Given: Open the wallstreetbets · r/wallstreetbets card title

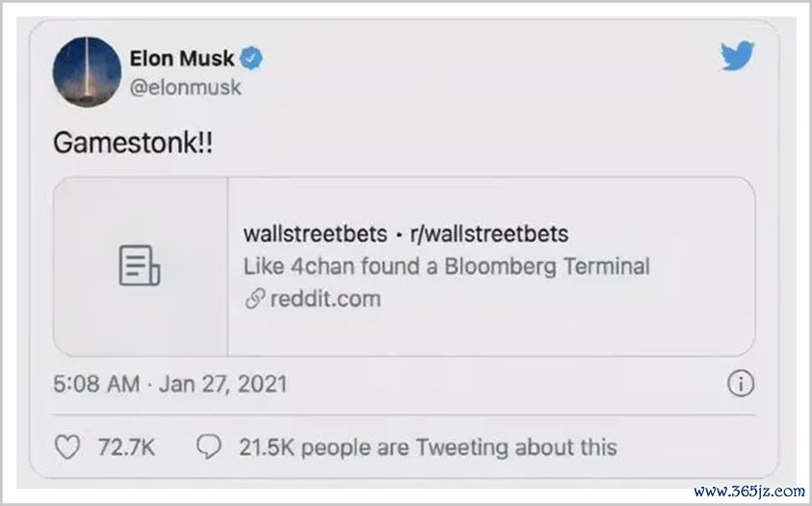Looking at the screenshot, I should [x=406, y=234].
